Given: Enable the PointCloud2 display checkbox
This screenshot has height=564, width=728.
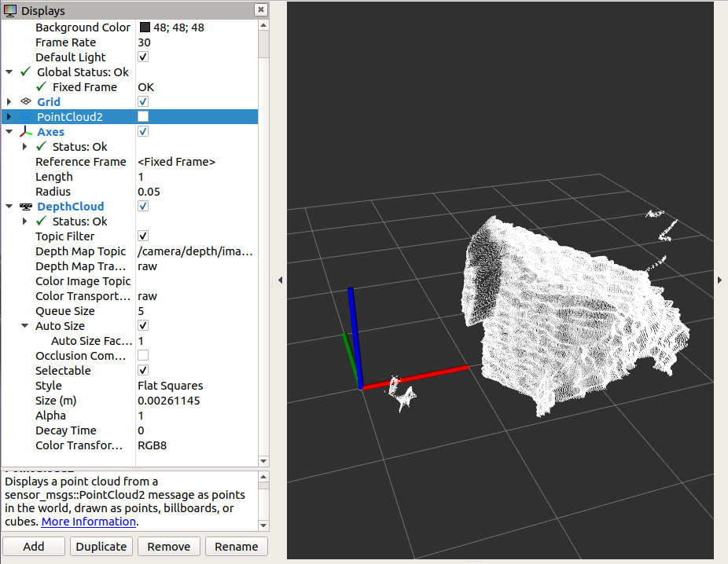Looking at the screenshot, I should coord(143,116).
